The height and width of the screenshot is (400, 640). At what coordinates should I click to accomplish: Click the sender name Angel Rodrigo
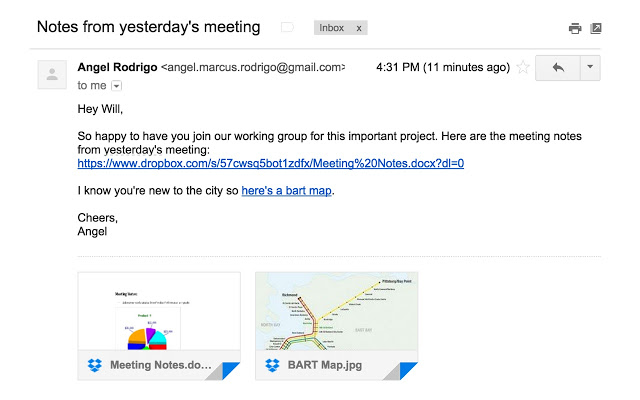pyautogui.click(x=117, y=67)
